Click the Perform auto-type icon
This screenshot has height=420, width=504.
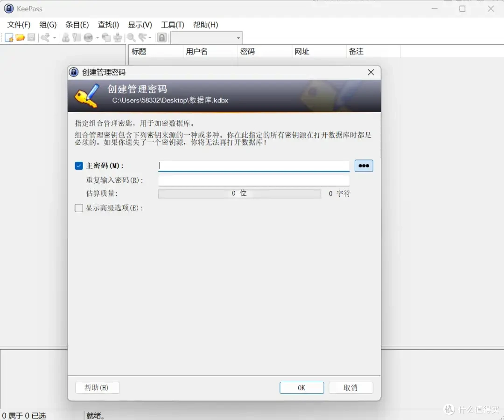(118, 38)
